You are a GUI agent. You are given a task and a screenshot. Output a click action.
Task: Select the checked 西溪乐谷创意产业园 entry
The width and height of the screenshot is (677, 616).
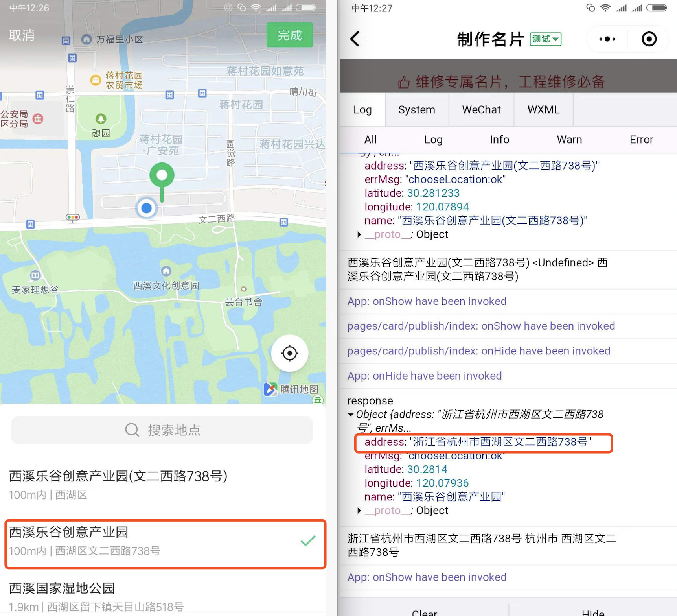[x=165, y=544]
